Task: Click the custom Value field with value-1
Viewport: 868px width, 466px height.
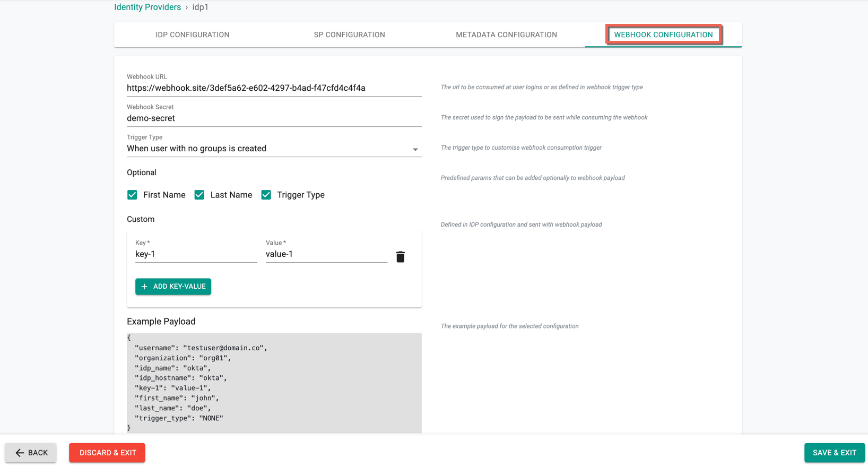Action: tap(327, 254)
